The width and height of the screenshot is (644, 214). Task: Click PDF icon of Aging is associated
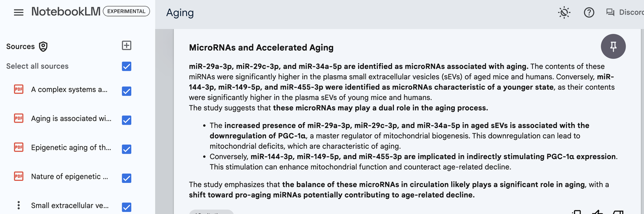(19, 119)
